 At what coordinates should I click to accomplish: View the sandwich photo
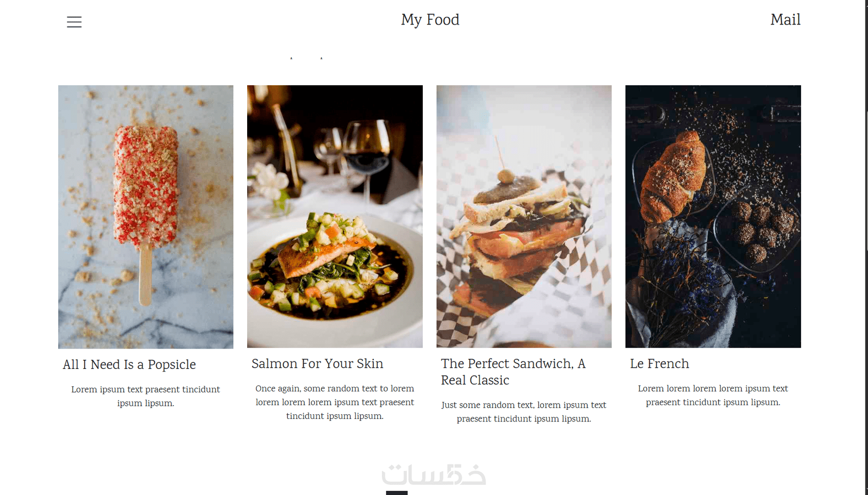pyautogui.click(x=524, y=216)
